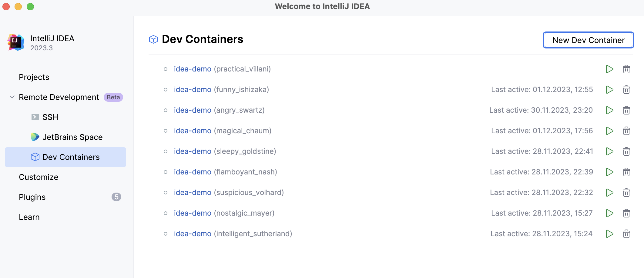Collapse the Remote Development section
This screenshot has height=278, width=644.
coord(12,97)
